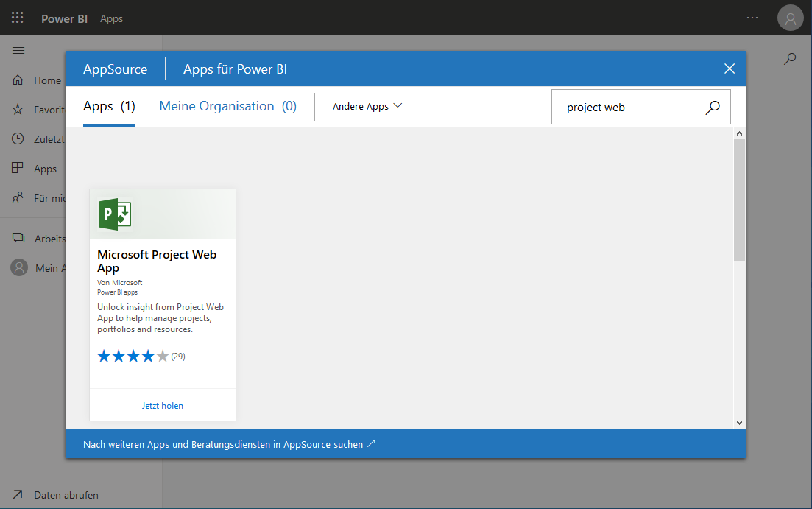Click the user account avatar
This screenshot has width=812, height=509.
point(790,18)
